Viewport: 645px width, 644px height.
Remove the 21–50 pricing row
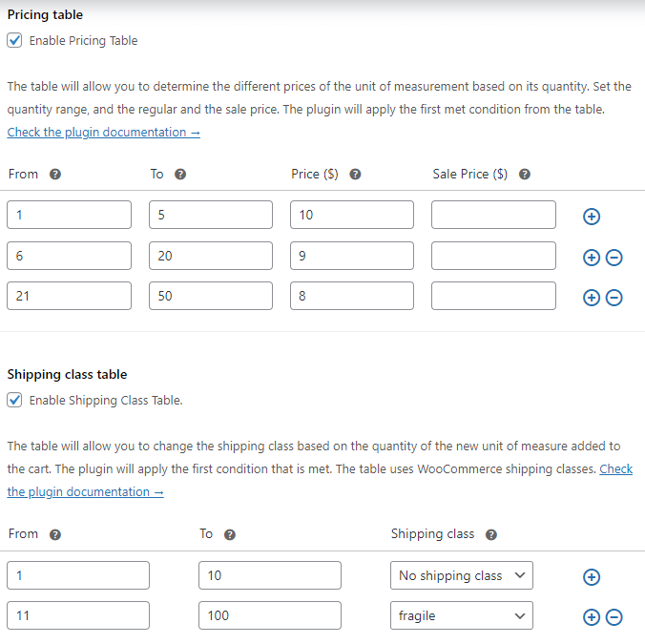click(614, 298)
